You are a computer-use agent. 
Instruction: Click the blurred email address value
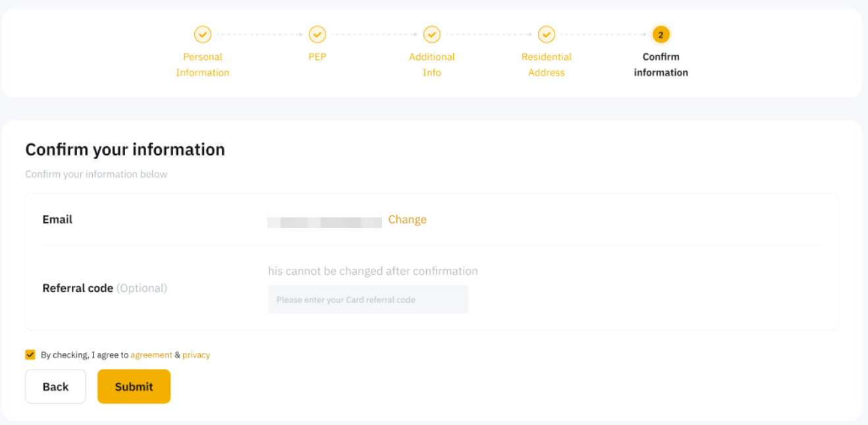pos(325,223)
